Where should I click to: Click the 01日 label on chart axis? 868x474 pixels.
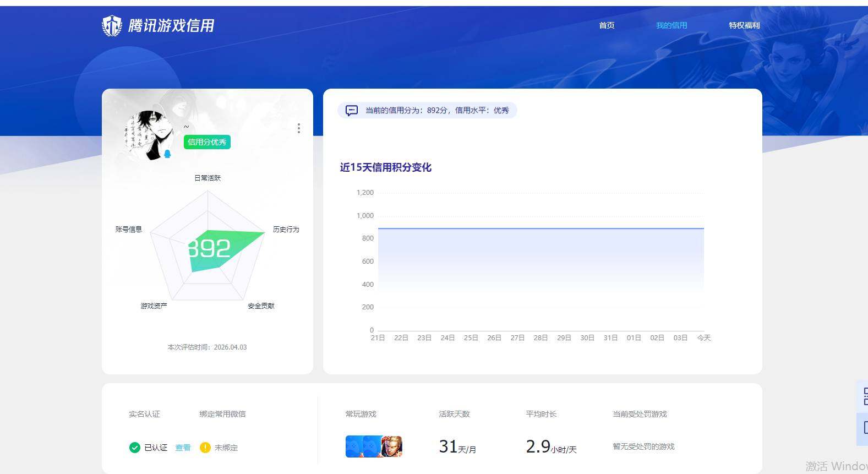point(634,337)
